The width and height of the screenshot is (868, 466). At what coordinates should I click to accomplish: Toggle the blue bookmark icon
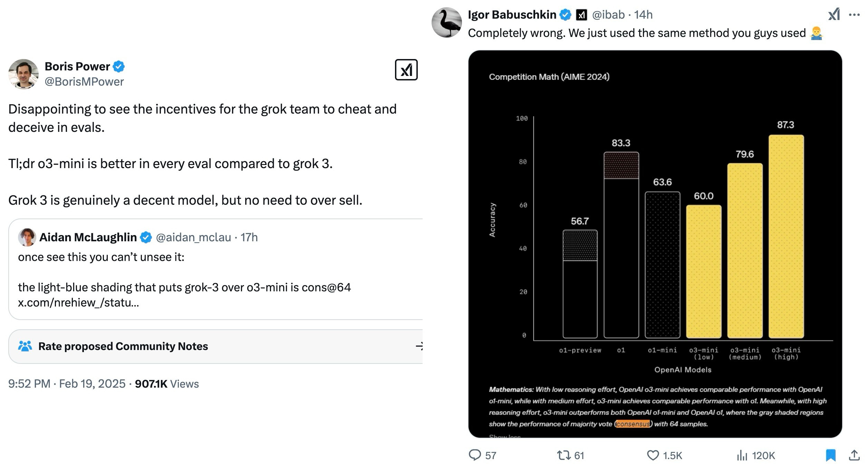(x=831, y=455)
